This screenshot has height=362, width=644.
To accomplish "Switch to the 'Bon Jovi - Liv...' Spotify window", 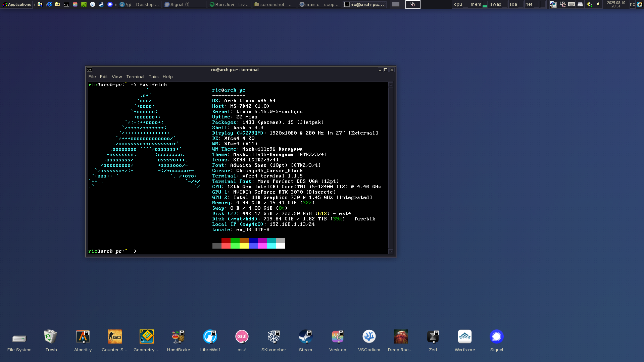I will point(230,4).
